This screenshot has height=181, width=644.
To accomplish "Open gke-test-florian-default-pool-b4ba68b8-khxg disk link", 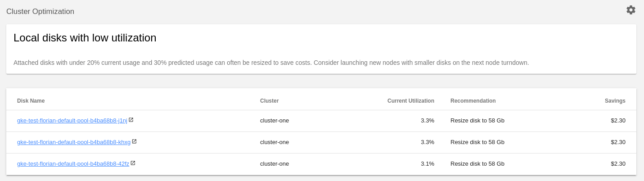I will (x=74, y=142).
